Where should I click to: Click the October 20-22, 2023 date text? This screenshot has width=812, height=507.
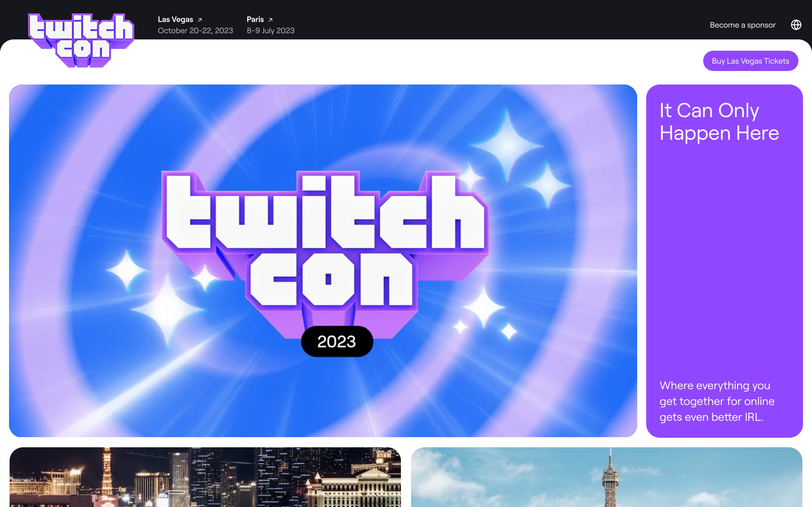coord(195,30)
